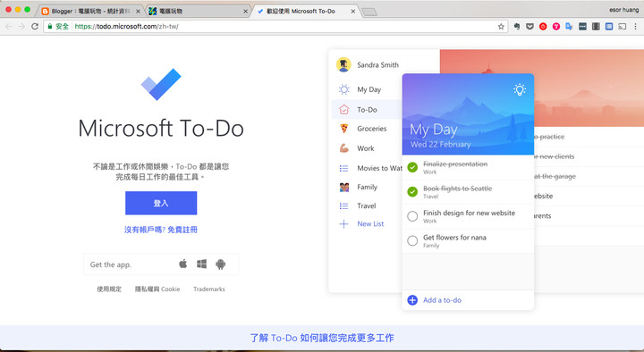Click the green 安全 secure site indicator
Image resolution: width=644 pixels, height=352 pixels.
coord(58,26)
